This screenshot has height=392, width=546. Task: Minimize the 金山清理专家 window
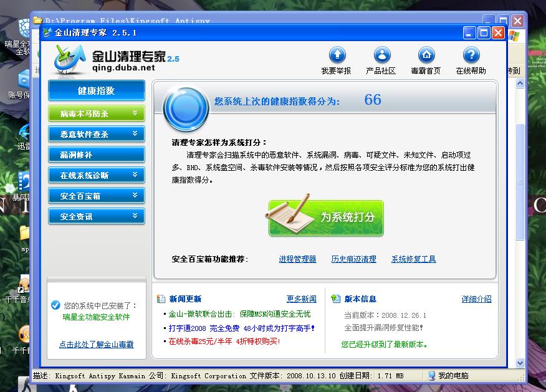point(469,33)
